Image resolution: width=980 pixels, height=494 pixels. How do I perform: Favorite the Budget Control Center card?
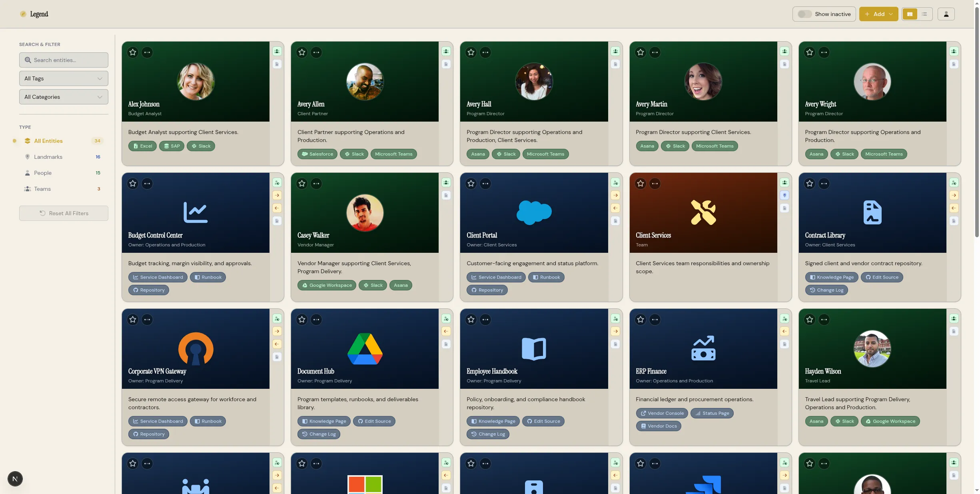[133, 184]
